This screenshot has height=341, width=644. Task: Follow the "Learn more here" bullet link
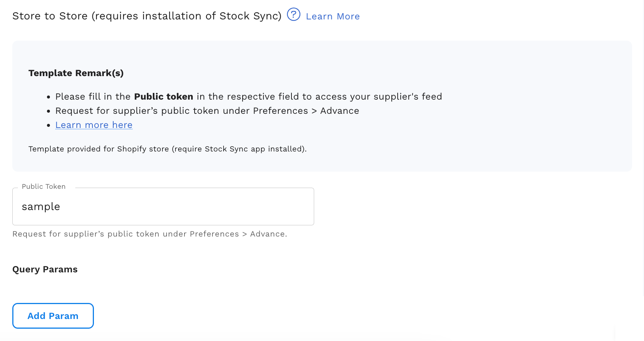coord(94,125)
